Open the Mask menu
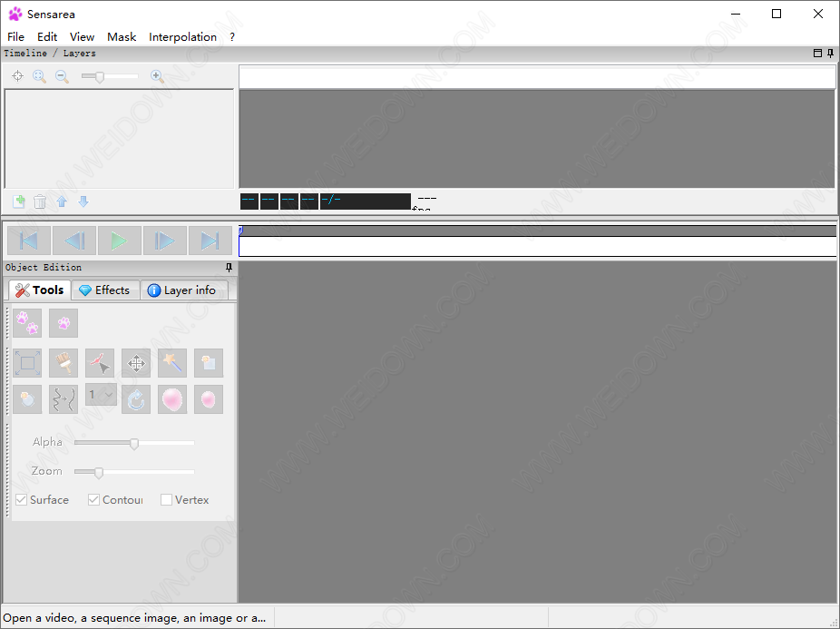The image size is (840, 629). [x=122, y=37]
